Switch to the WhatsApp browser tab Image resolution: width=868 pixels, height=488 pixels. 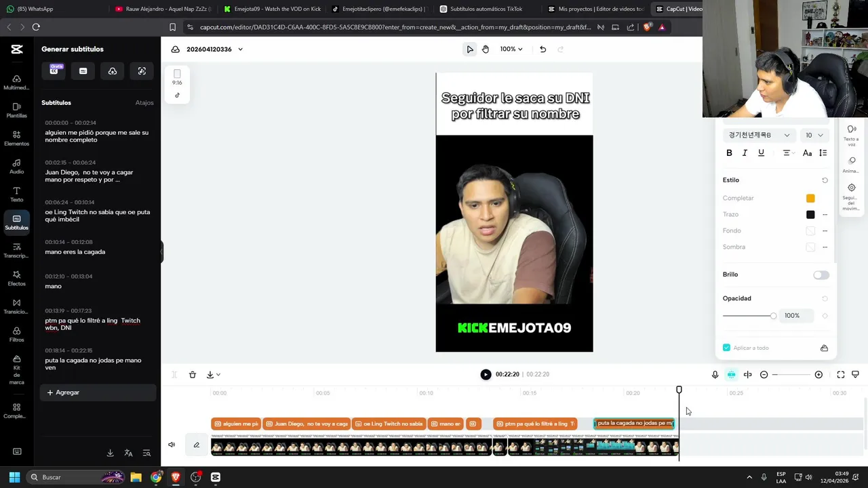coord(54,9)
